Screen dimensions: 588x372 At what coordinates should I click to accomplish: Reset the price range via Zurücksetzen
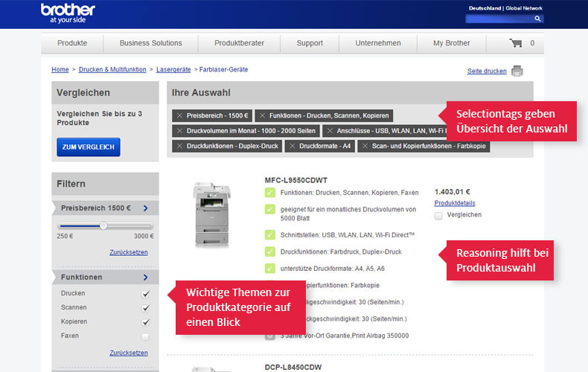click(129, 252)
